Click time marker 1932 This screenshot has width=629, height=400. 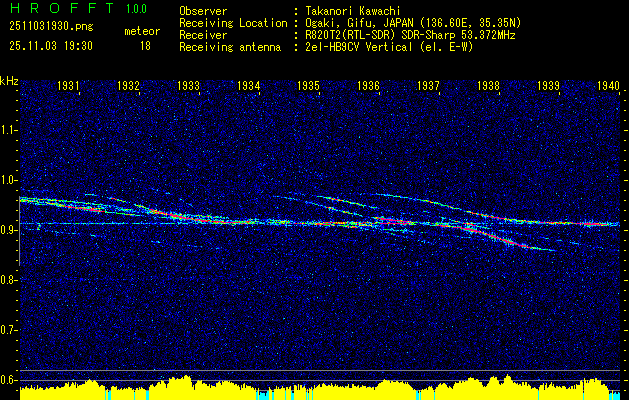point(128,86)
